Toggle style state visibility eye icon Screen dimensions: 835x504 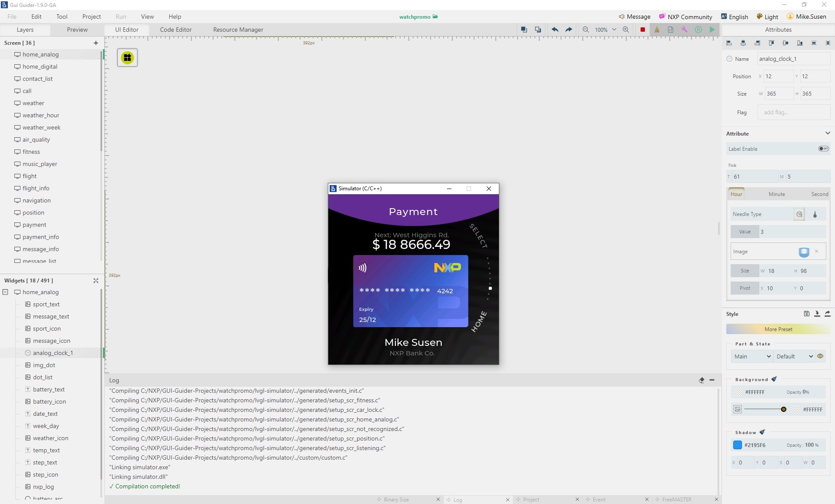pyautogui.click(x=820, y=356)
